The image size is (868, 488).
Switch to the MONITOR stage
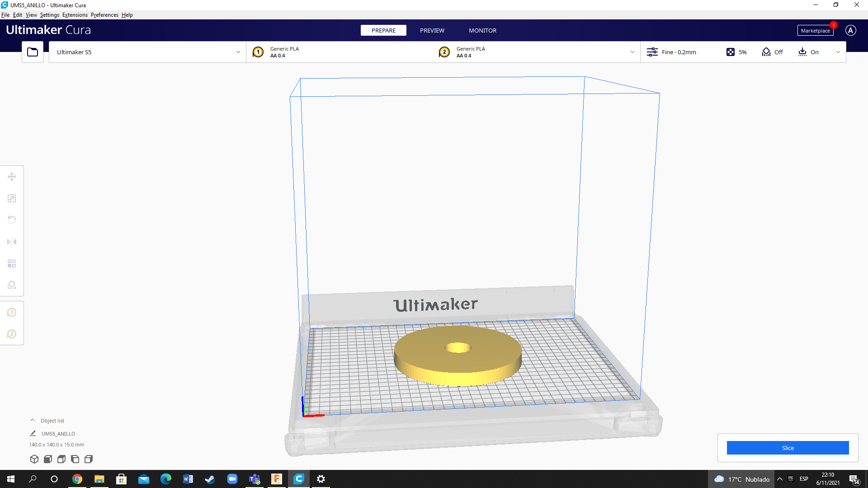(x=482, y=30)
